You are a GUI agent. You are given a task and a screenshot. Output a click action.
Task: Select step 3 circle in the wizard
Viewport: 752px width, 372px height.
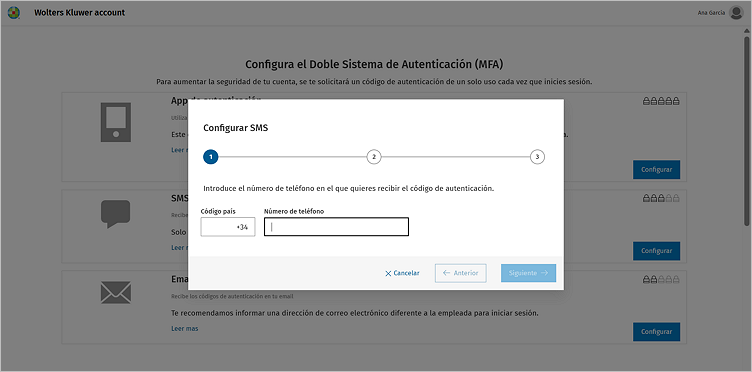click(x=537, y=157)
